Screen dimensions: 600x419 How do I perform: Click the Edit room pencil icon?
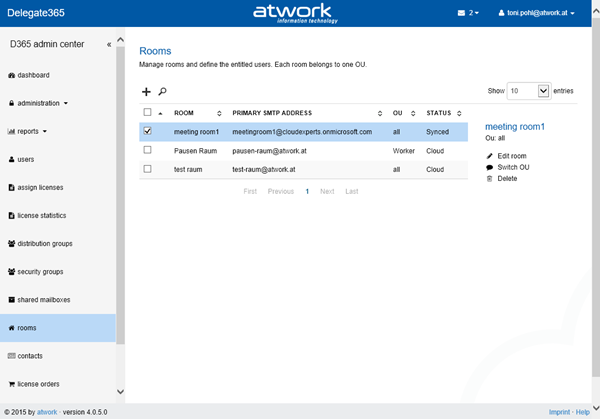(x=489, y=156)
